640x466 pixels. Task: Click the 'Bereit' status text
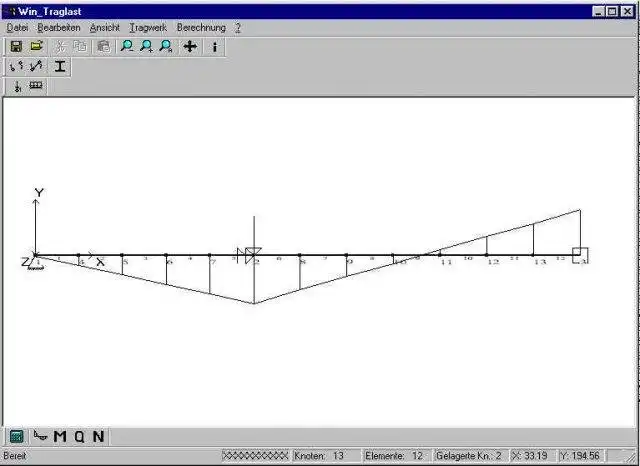[x=15, y=455]
